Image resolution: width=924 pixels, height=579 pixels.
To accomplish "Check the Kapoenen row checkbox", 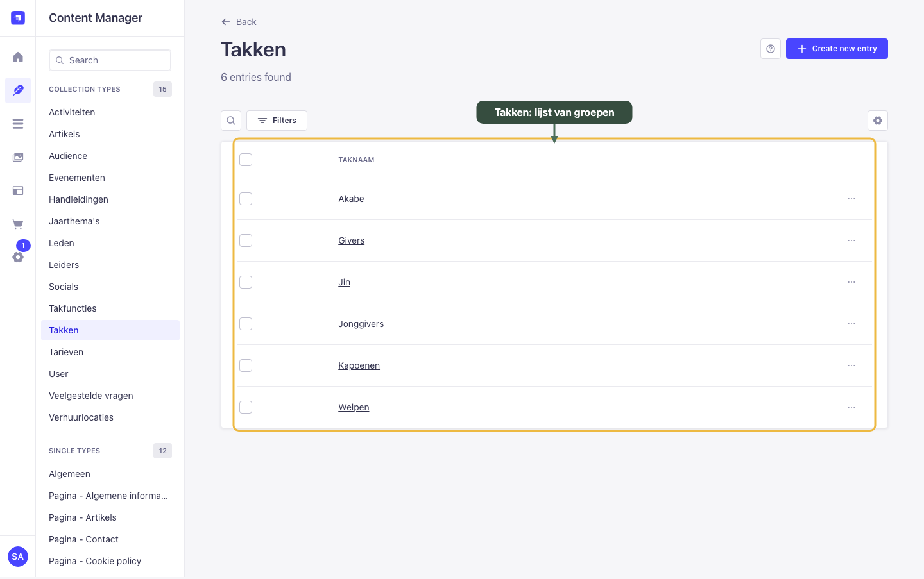I will [x=246, y=365].
